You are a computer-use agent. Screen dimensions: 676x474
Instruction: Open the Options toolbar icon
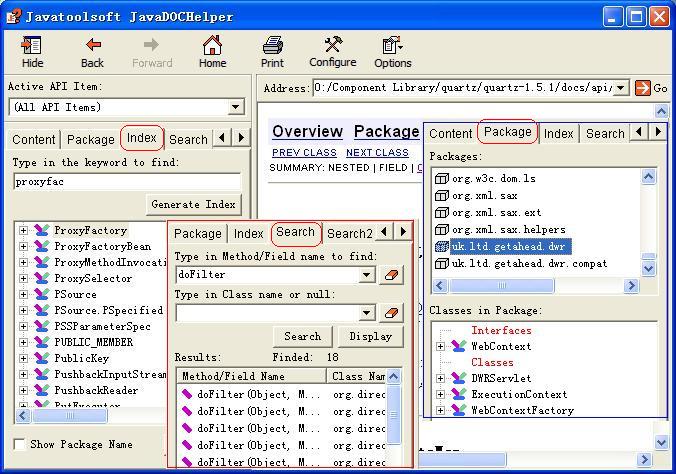coord(392,46)
